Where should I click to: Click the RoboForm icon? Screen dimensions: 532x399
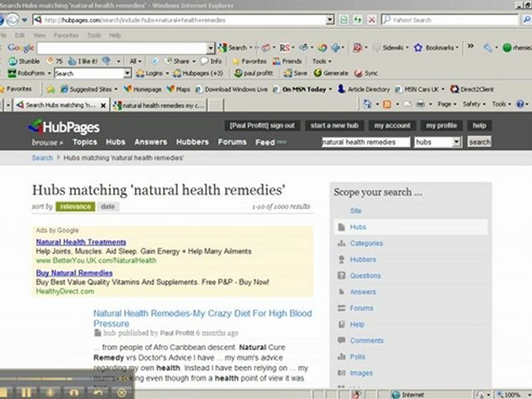point(12,73)
